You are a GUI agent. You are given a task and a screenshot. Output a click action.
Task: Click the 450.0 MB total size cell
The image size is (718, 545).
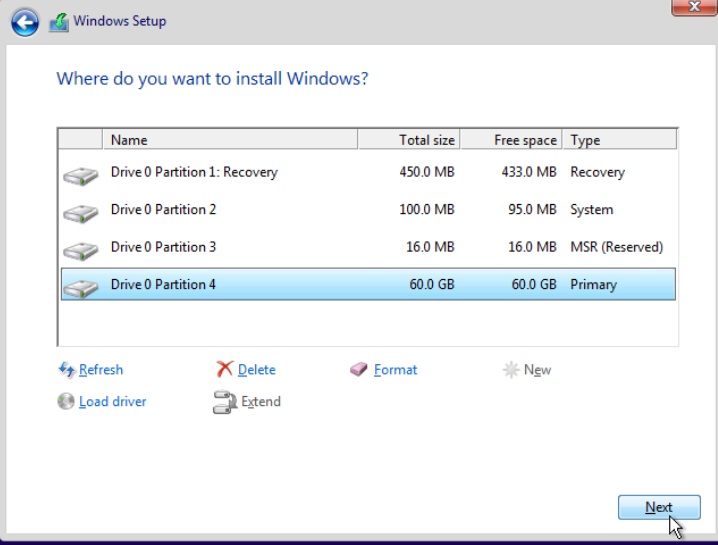(x=427, y=172)
